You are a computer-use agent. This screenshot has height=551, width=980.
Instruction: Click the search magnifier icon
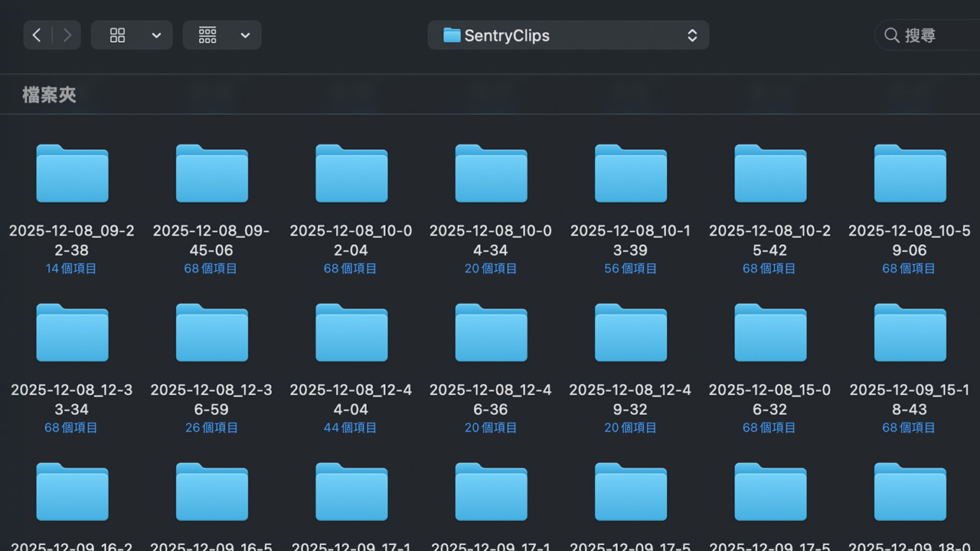tap(891, 35)
